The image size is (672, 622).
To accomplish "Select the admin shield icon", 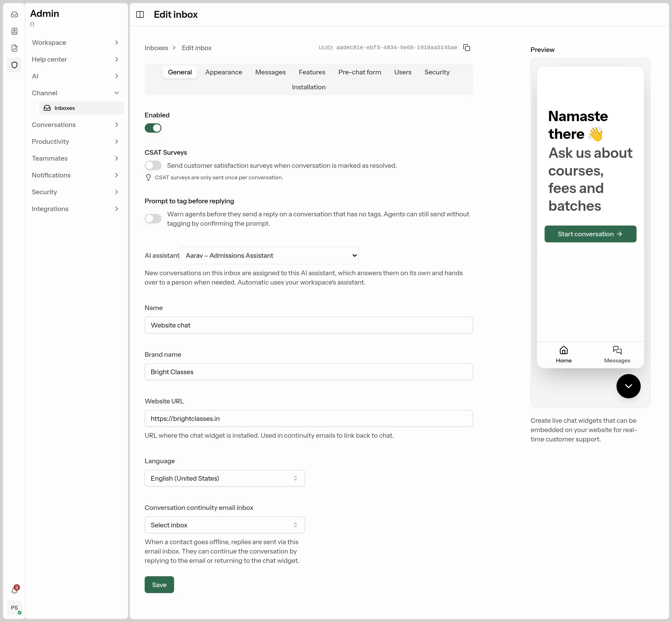I will coord(14,65).
